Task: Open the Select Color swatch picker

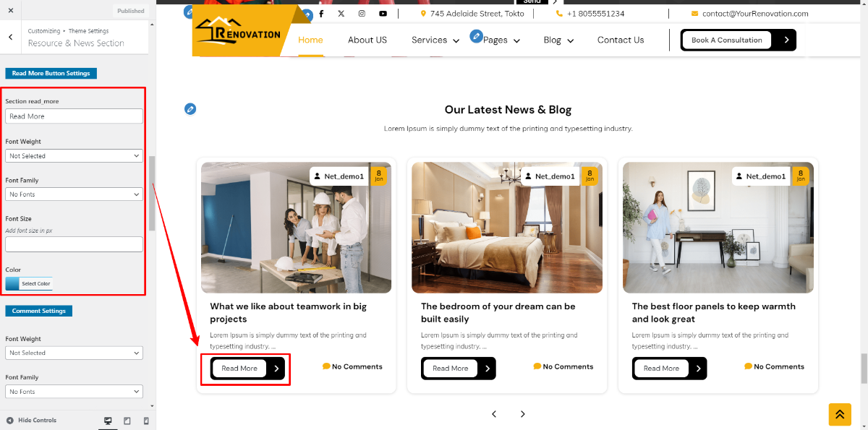Action: 29,284
